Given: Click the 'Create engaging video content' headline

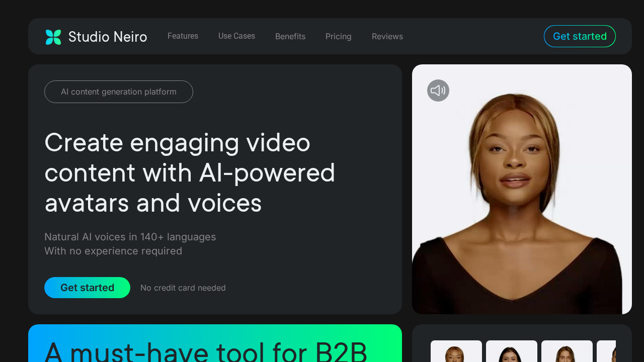Looking at the screenshot, I should [190, 172].
